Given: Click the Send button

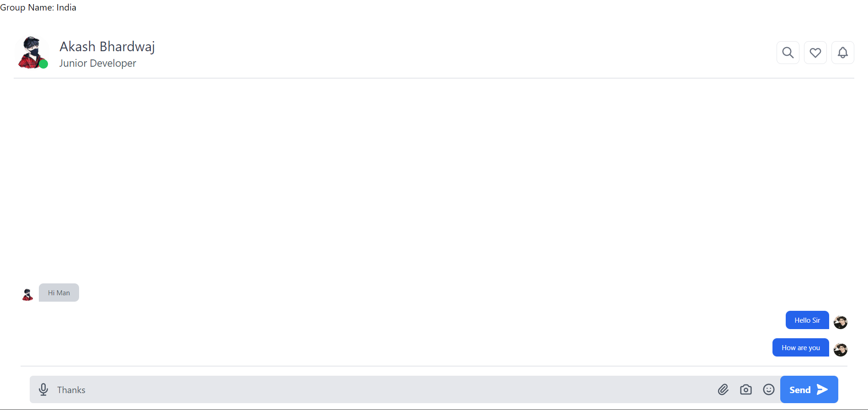Looking at the screenshot, I should (x=809, y=389).
